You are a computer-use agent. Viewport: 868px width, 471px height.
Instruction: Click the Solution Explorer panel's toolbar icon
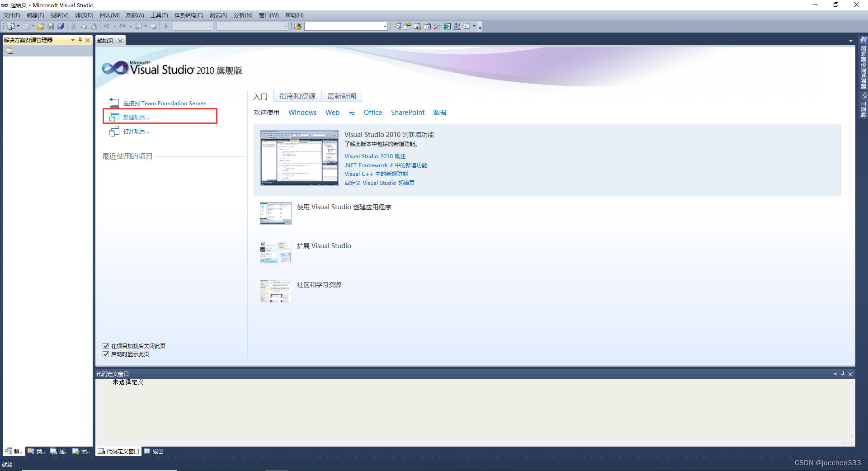9,51
